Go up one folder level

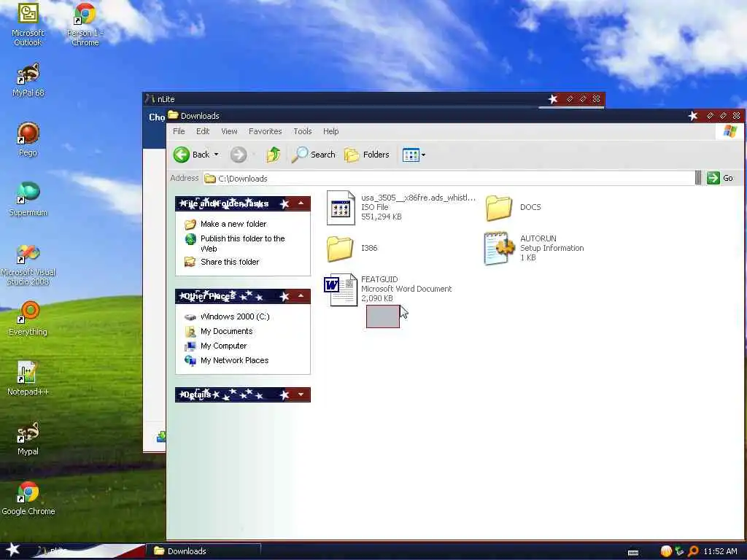pos(273,155)
